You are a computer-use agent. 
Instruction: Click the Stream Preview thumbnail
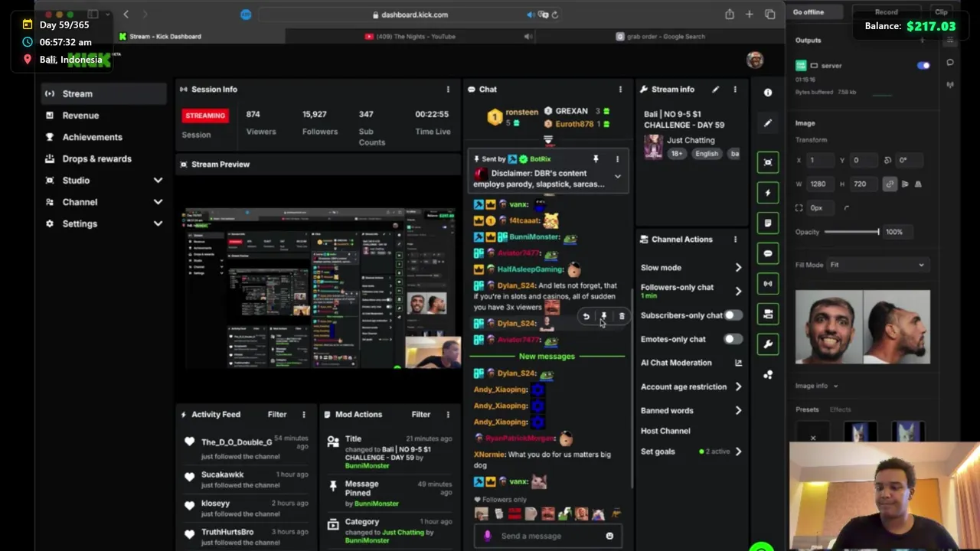pyautogui.click(x=318, y=288)
